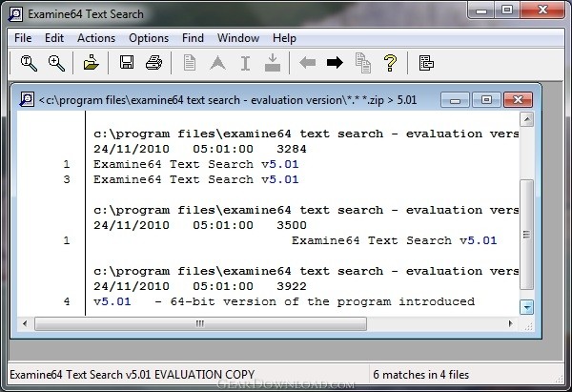Open the Window menu
This screenshot has width=572, height=392.
tap(238, 38)
